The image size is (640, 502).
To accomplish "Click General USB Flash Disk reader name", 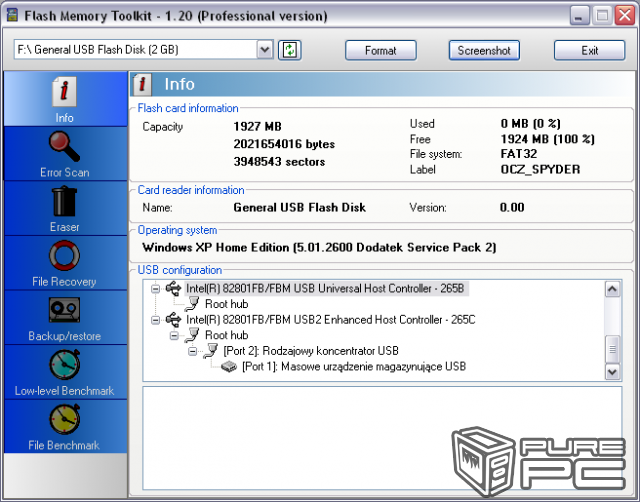I will pyautogui.click(x=299, y=208).
